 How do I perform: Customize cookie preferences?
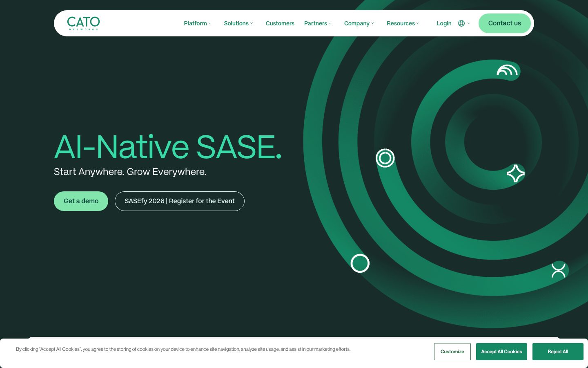[x=452, y=352]
